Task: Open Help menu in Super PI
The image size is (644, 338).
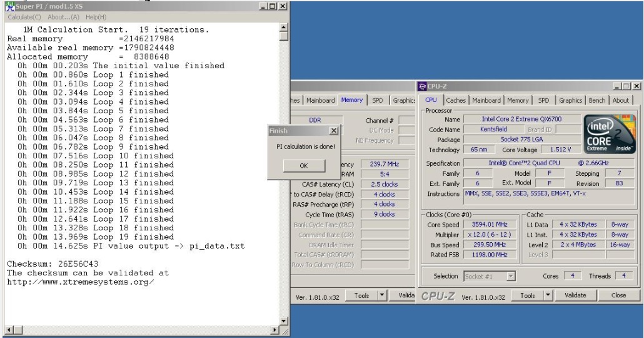Action: pos(96,17)
